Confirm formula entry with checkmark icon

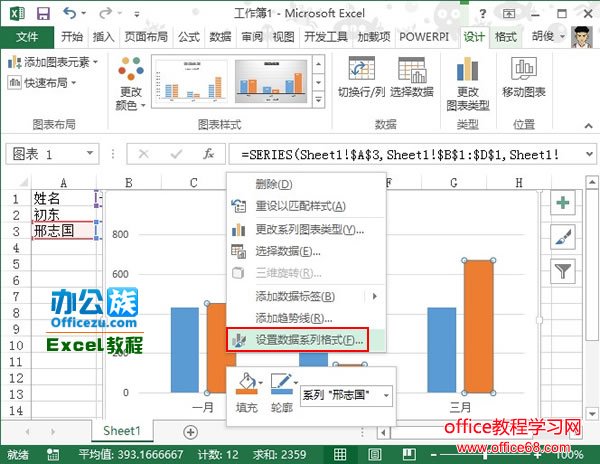click(176, 154)
